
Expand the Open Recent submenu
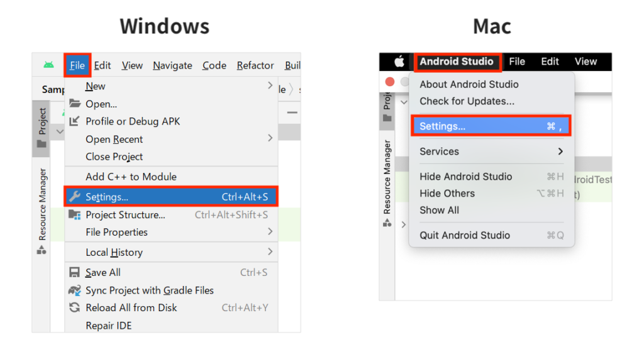click(x=171, y=139)
